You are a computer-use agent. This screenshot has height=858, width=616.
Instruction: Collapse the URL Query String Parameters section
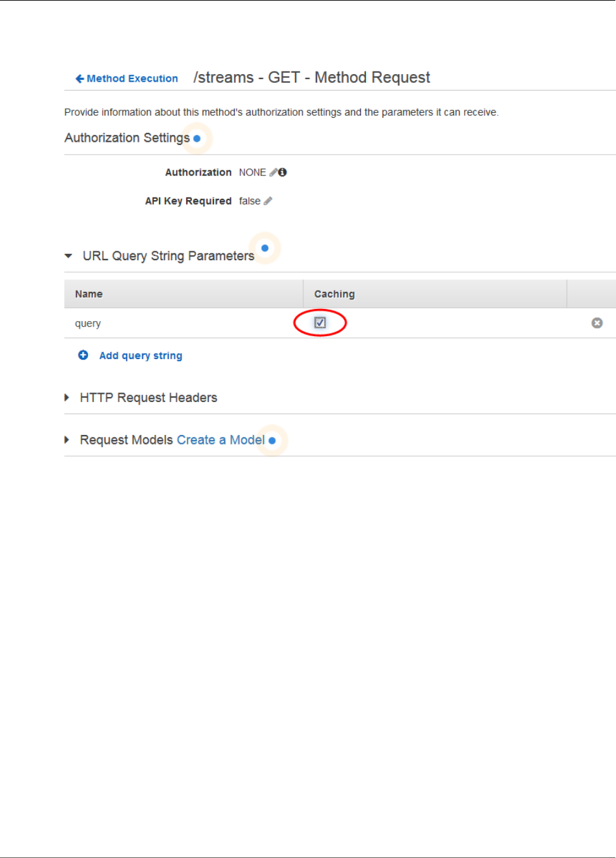[x=68, y=256]
